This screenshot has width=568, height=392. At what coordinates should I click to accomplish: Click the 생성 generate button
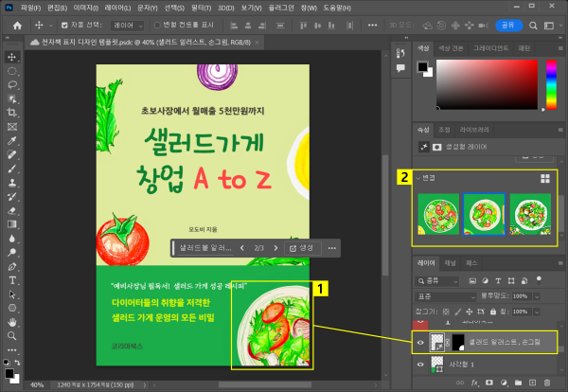pos(301,247)
